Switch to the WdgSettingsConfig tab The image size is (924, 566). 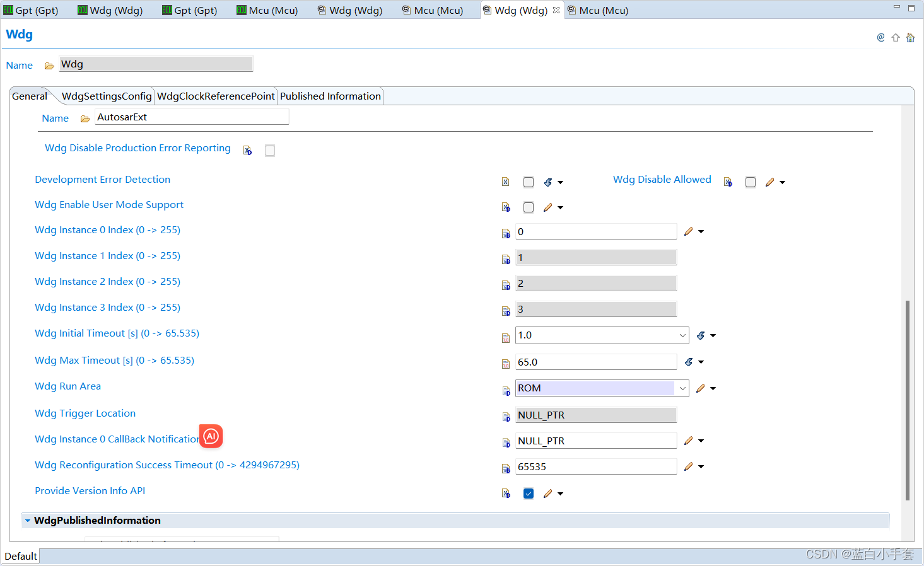coord(107,96)
